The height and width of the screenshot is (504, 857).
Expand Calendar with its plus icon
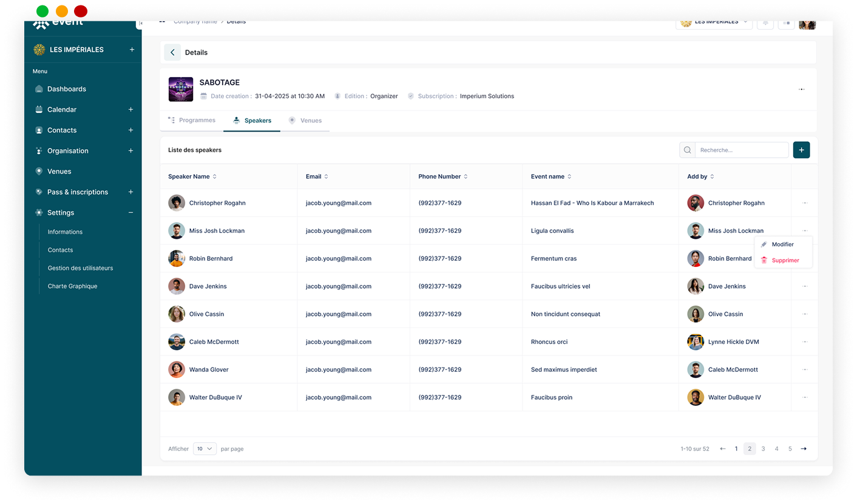[130, 110]
